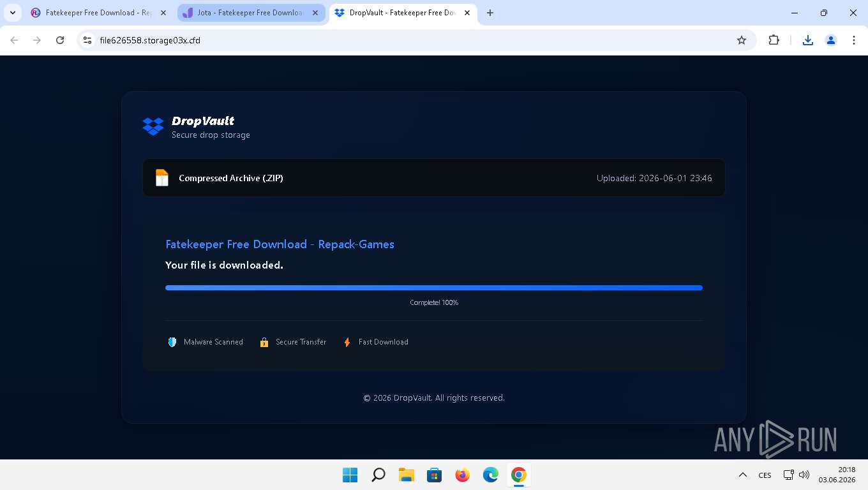Image resolution: width=868 pixels, height=490 pixels.
Task: Click the Malware Scanned shield icon
Action: pyautogui.click(x=172, y=342)
